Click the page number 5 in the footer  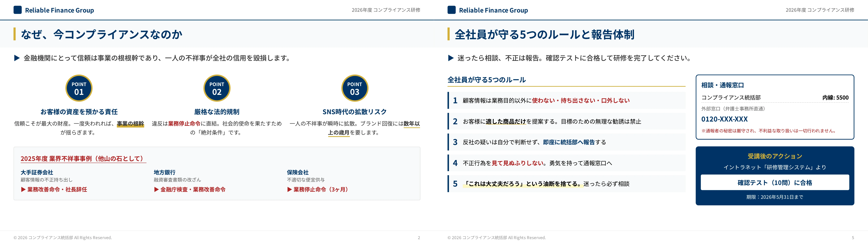(x=853, y=238)
